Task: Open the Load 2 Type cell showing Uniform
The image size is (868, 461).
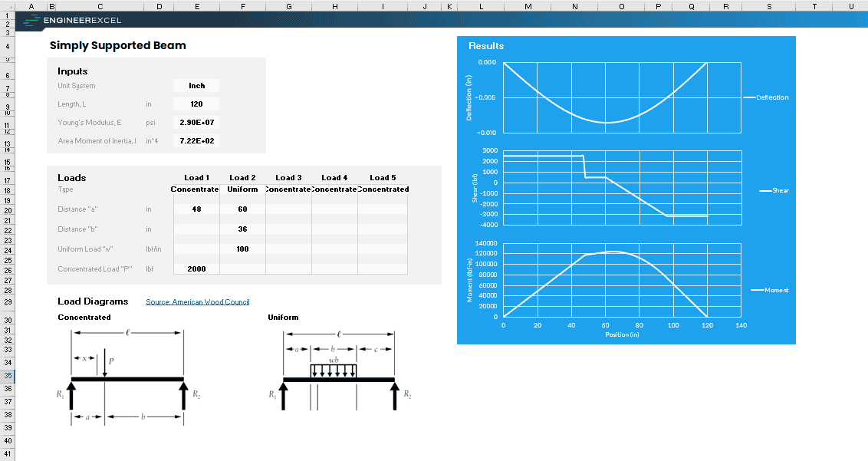Action: point(242,189)
